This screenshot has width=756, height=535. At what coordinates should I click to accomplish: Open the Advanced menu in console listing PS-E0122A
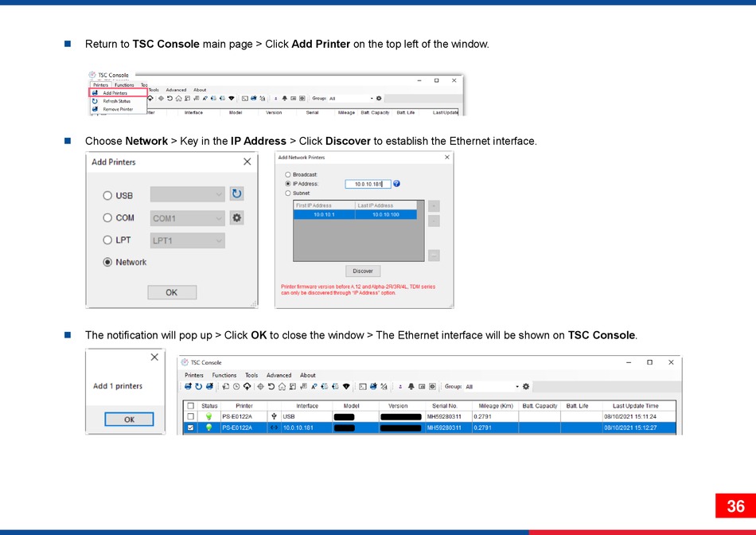(x=279, y=375)
